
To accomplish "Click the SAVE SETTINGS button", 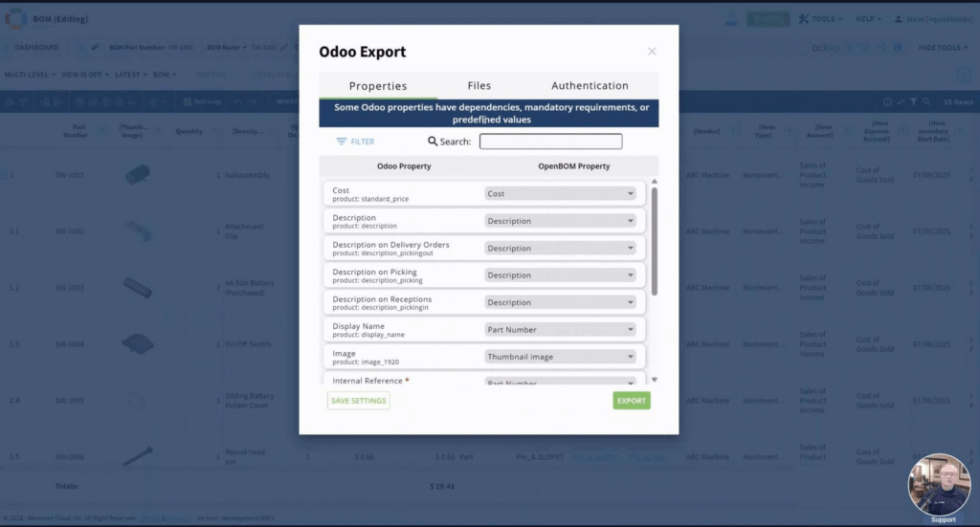I will click(x=359, y=401).
